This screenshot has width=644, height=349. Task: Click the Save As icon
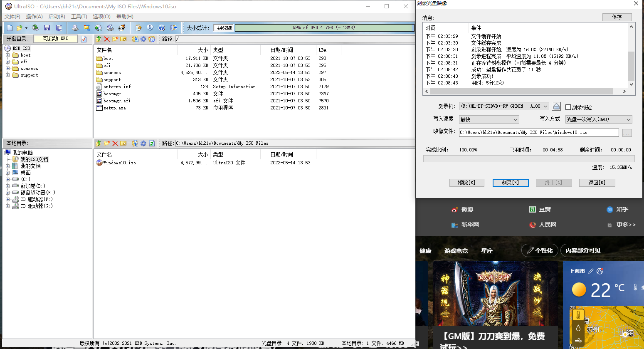(59, 28)
